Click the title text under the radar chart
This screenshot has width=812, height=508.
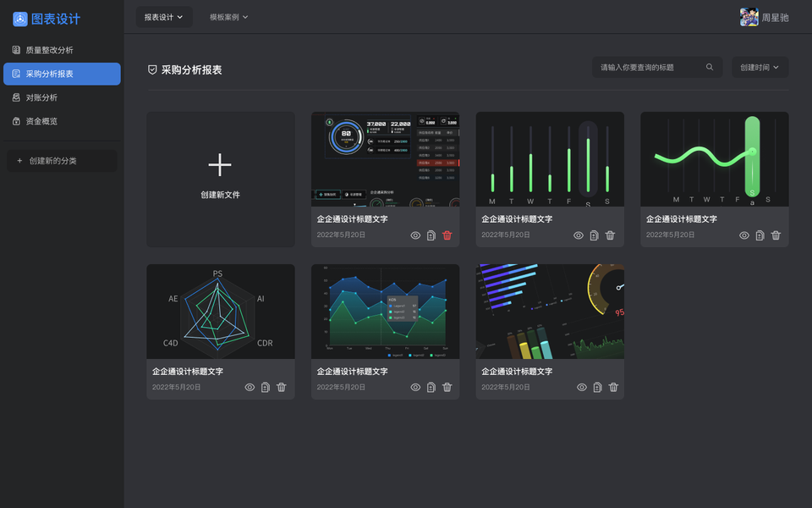188,372
